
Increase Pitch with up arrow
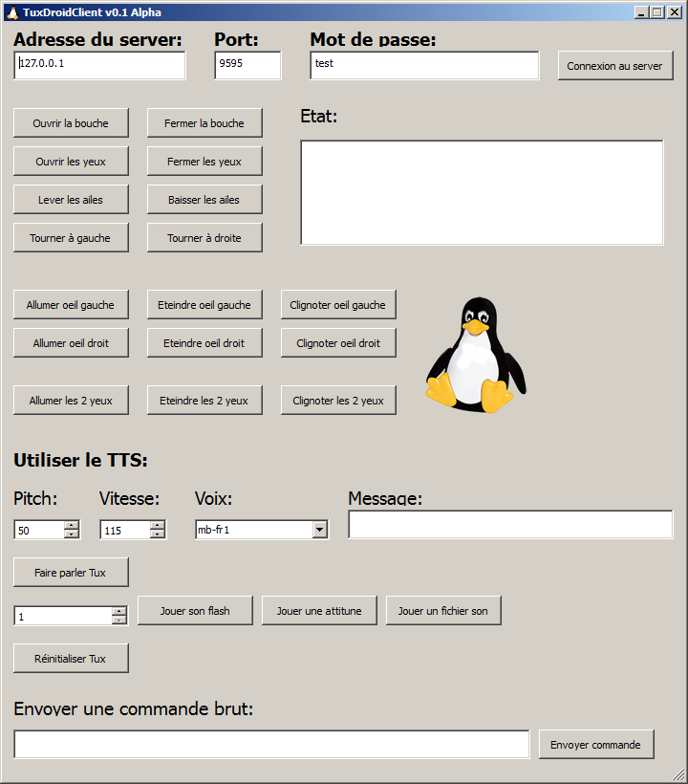pos(72,525)
